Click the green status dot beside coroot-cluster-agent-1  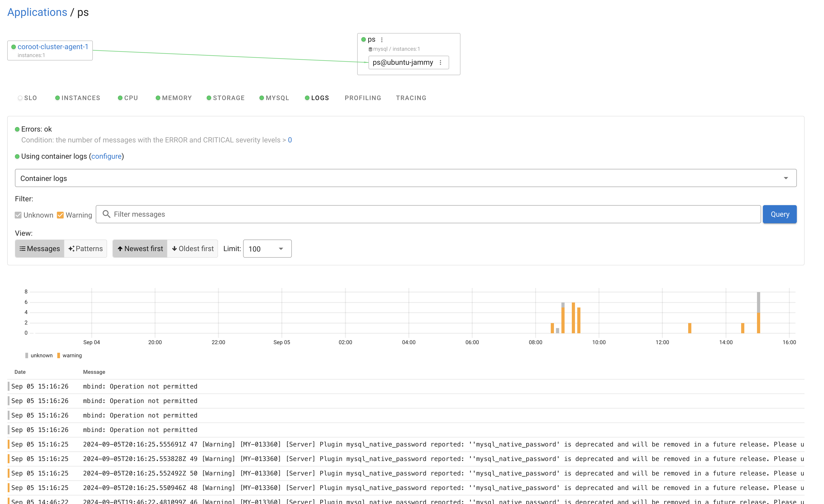[14, 47]
